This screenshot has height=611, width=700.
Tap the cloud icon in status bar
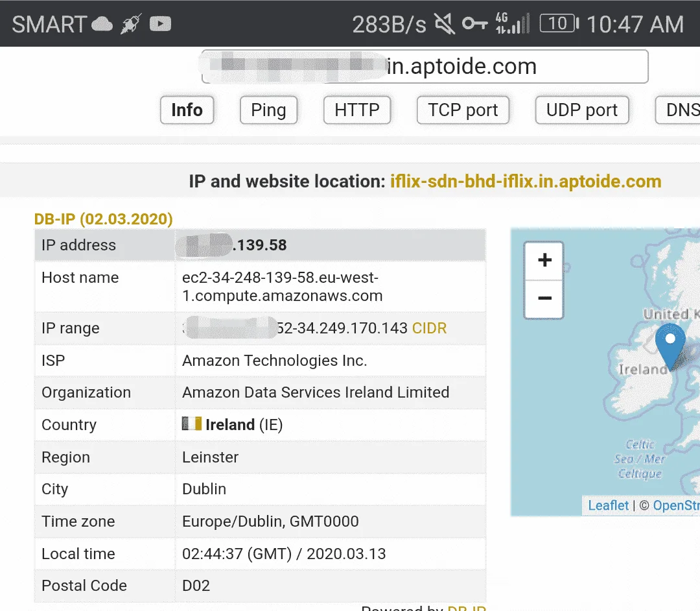click(x=102, y=24)
